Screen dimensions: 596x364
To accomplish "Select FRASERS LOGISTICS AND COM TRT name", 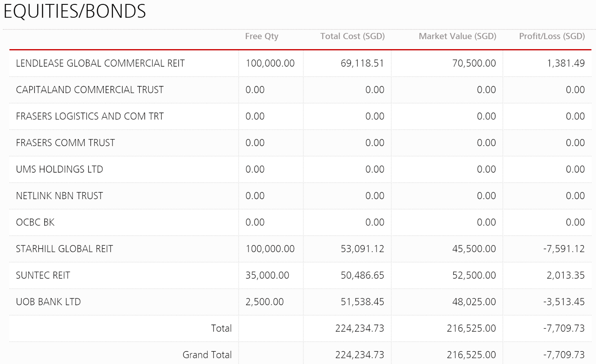I will (90, 116).
